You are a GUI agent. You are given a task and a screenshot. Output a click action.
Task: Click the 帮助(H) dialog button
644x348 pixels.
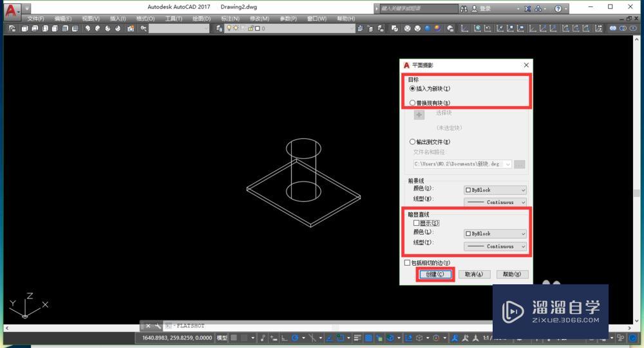pos(512,274)
